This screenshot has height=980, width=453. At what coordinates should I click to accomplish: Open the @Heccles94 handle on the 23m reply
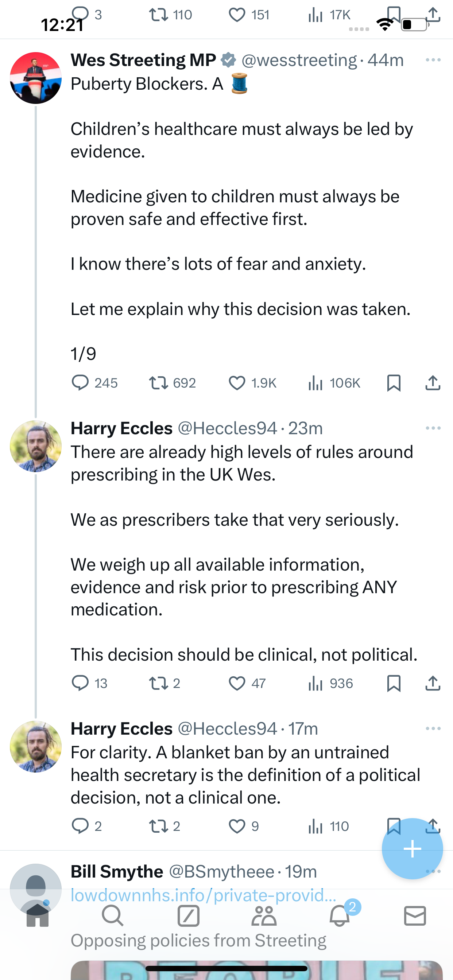pyautogui.click(x=227, y=428)
